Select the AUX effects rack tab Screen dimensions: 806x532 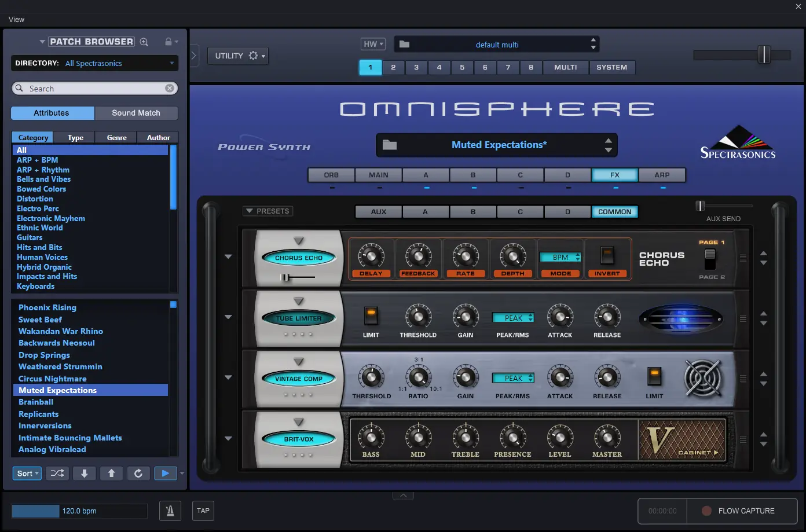379,212
